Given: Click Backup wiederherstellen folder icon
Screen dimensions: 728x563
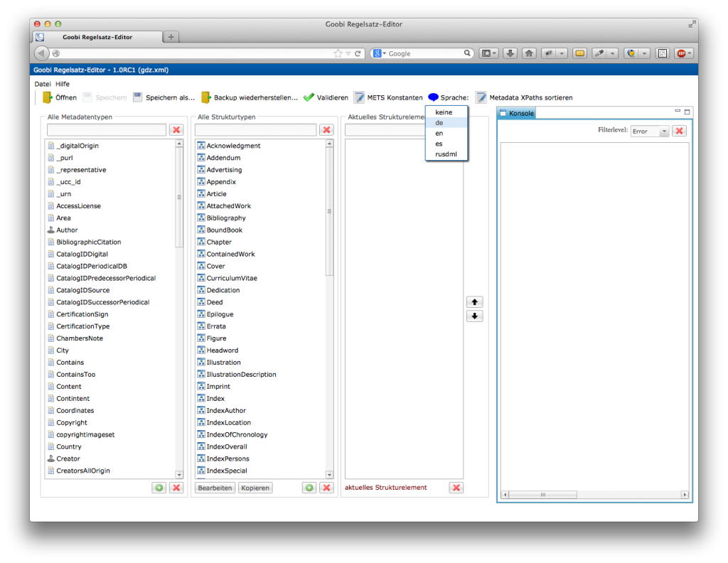Looking at the screenshot, I should pos(206,97).
